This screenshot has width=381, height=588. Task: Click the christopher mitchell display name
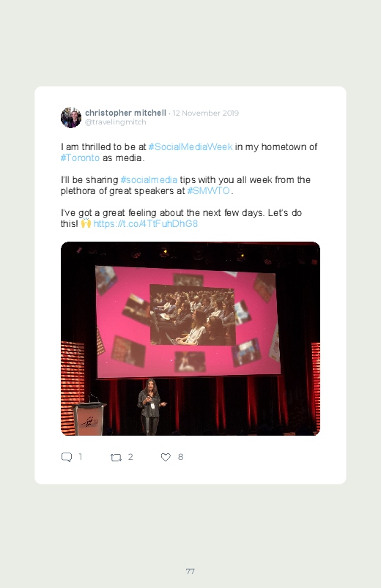[x=125, y=113]
